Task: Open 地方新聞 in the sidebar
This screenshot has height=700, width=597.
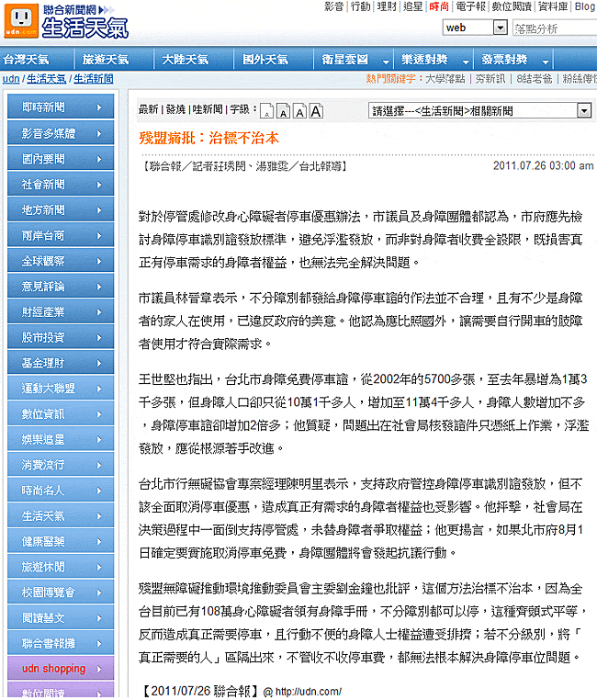Action: pyautogui.click(x=61, y=209)
